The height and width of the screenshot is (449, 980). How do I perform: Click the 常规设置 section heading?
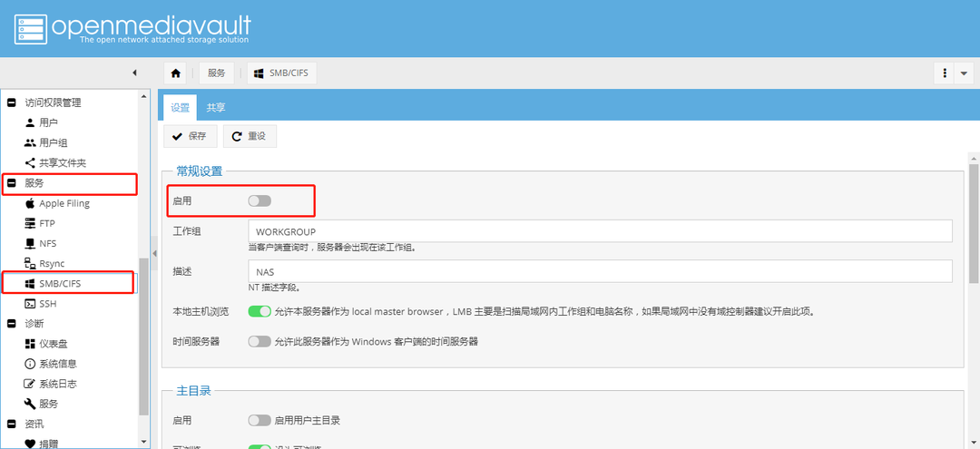[x=199, y=170]
